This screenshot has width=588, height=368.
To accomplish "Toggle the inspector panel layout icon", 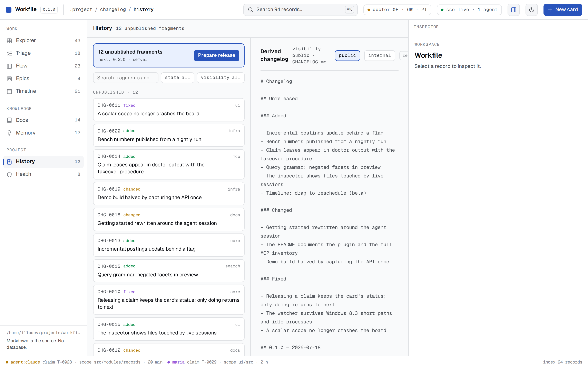I will click(x=513, y=10).
